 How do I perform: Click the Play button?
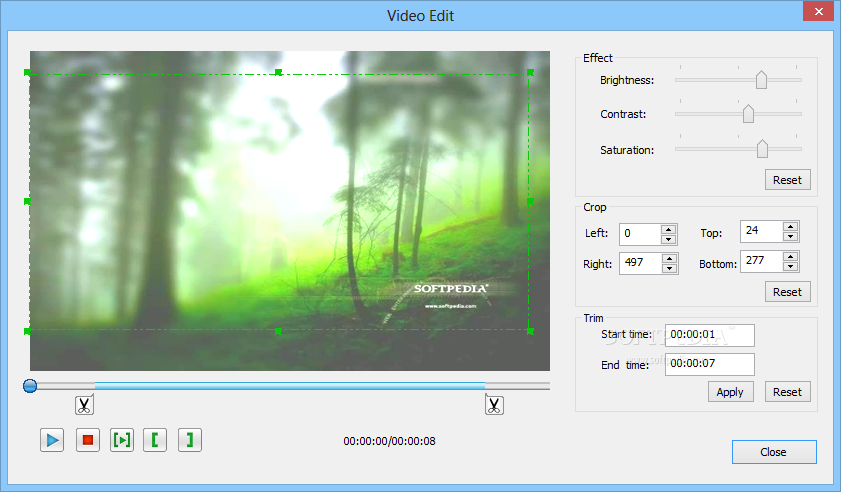click(52, 440)
